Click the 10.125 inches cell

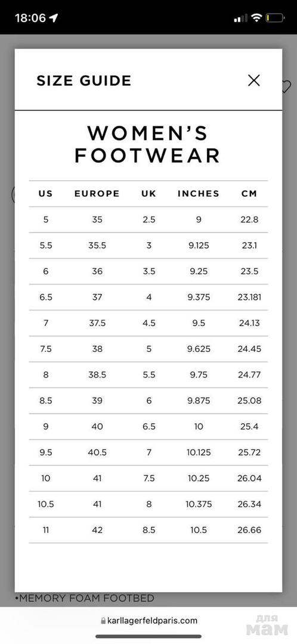click(199, 452)
